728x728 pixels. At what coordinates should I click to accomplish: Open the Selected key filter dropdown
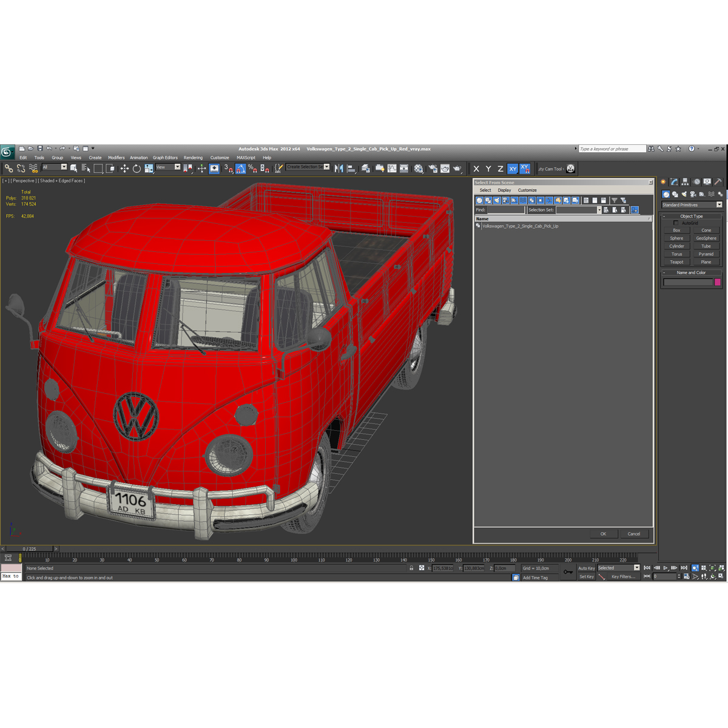pos(636,568)
